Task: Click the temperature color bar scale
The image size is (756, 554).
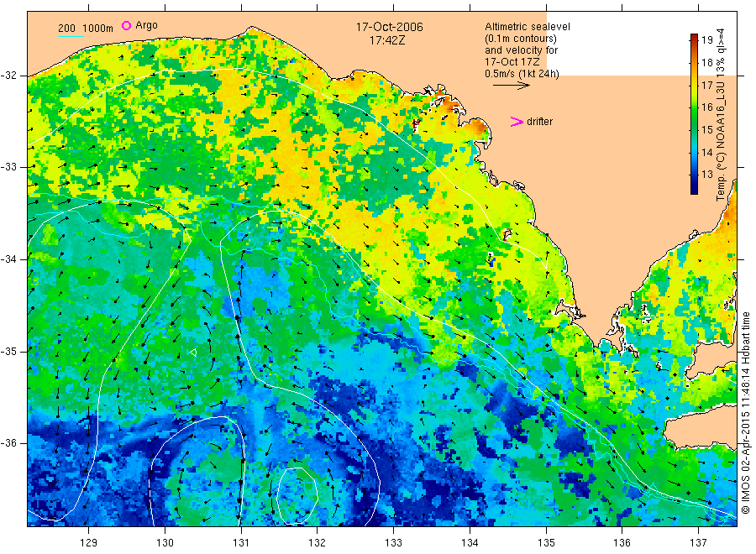Action: [x=694, y=114]
